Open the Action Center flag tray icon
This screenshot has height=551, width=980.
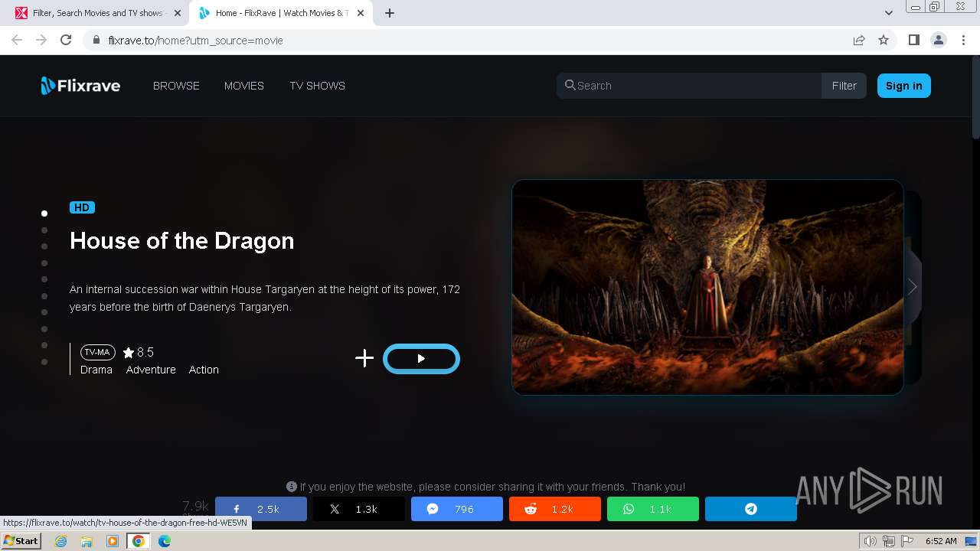(907, 541)
